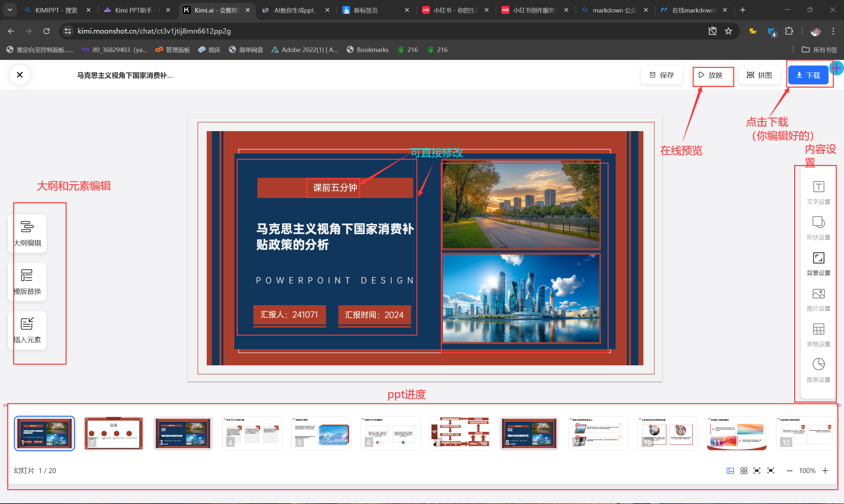Open the 模版替换 template panel

(x=27, y=282)
